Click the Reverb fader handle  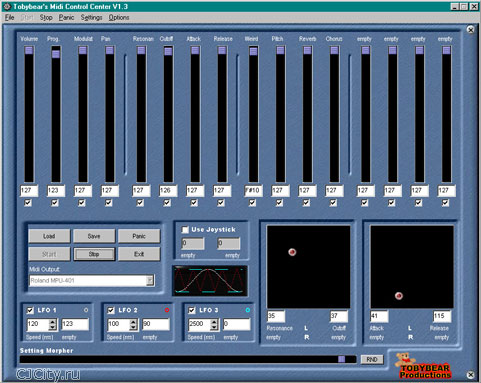point(307,50)
